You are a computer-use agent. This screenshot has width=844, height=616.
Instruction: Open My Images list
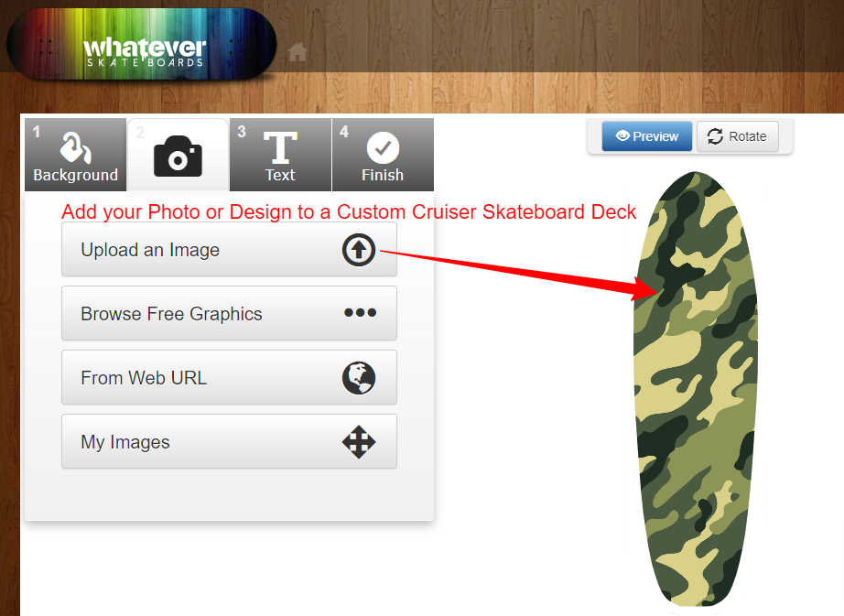click(229, 442)
